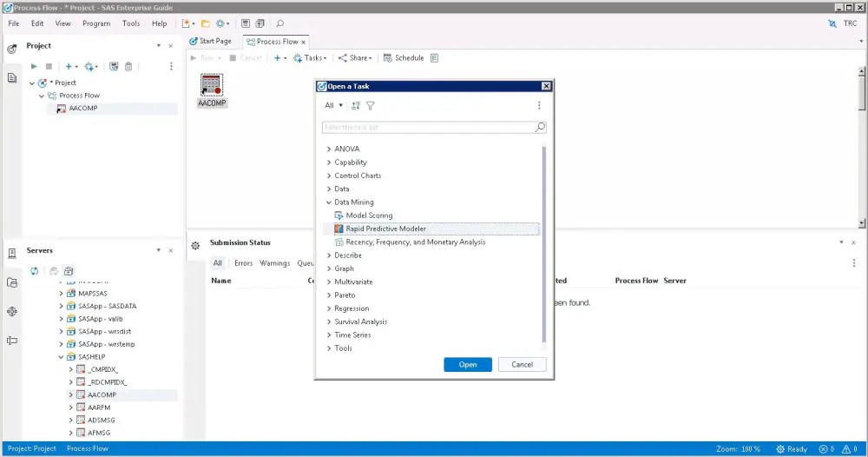Click the magnifier Search icon in main toolbar
Image resolution: width=868 pixels, height=457 pixels.
coord(280,23)
